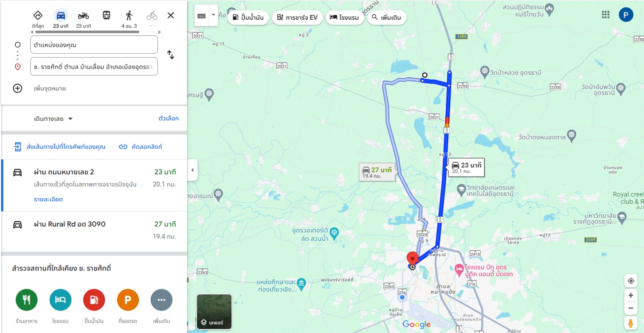Image resolution: width=644 pixels, height=333 pixels.
Task: Expand the keyboard input tools dropdown arrow
Action: [213, 15]
